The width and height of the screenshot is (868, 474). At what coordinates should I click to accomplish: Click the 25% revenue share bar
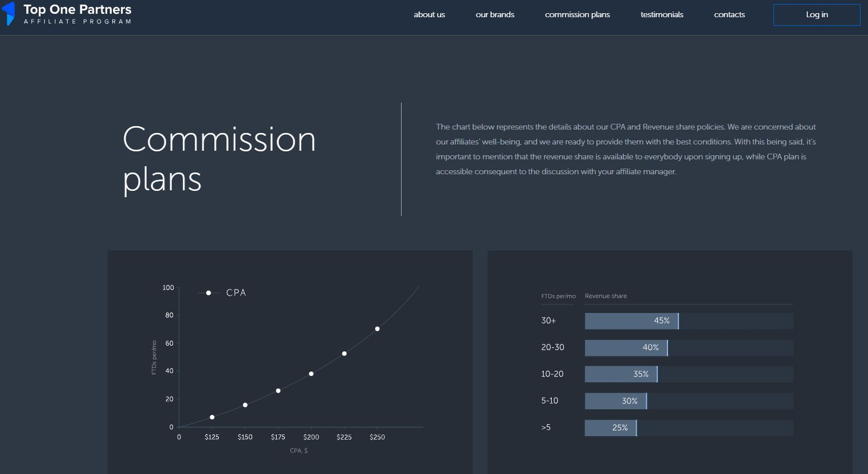coord(610,428)
